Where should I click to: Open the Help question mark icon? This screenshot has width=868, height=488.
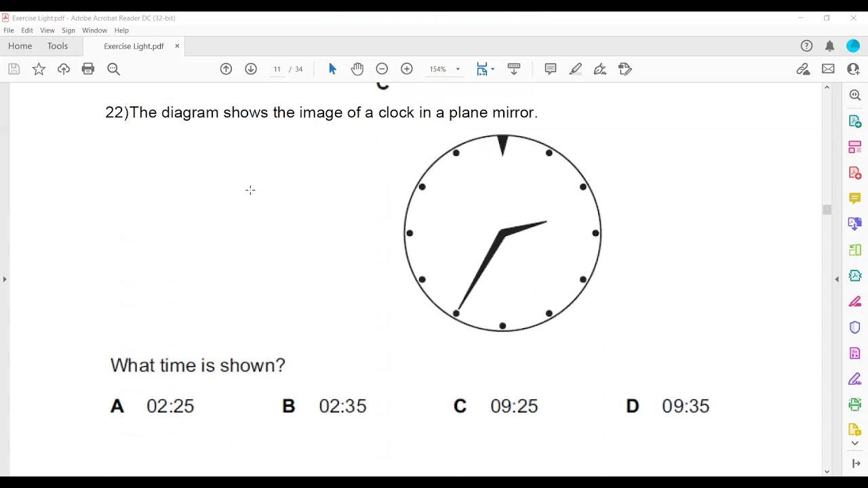[806, 46]
